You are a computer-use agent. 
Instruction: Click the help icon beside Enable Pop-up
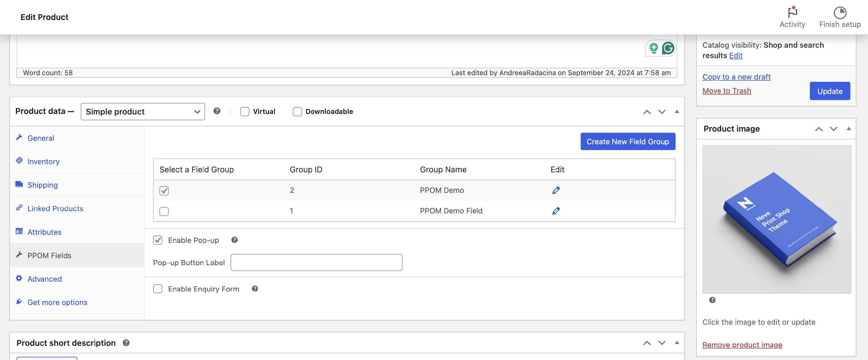tap(235, 240)
